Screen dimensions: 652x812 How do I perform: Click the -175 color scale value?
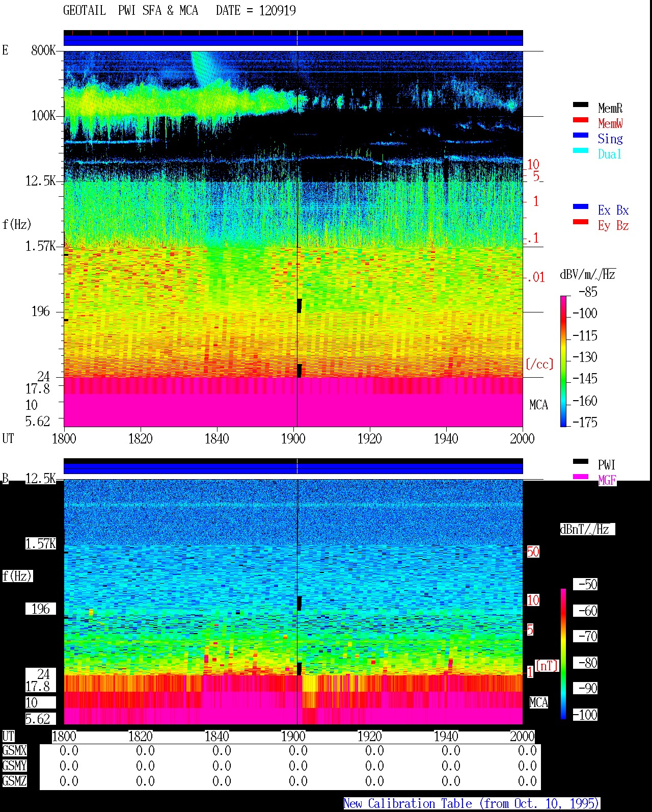tap(585, 423)
